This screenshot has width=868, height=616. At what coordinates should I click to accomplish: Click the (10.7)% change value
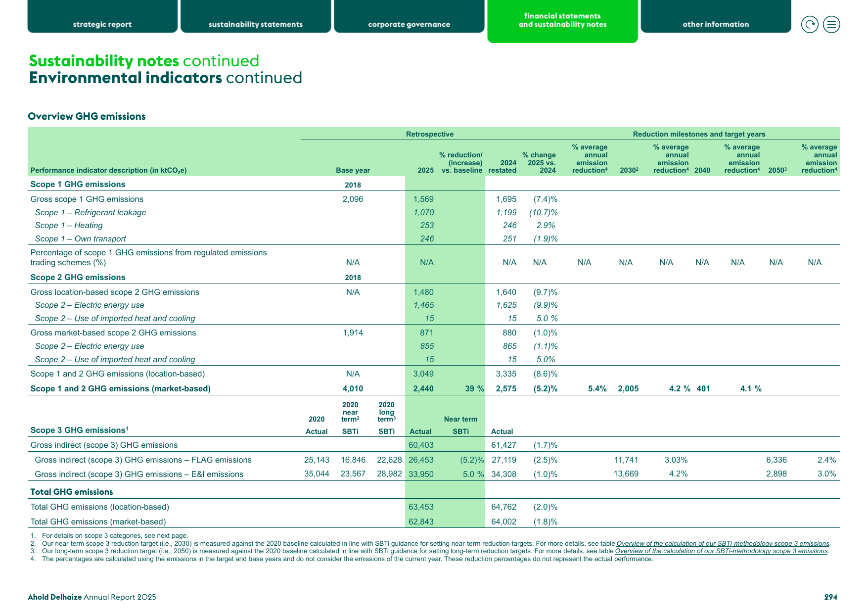coord(543,212)
